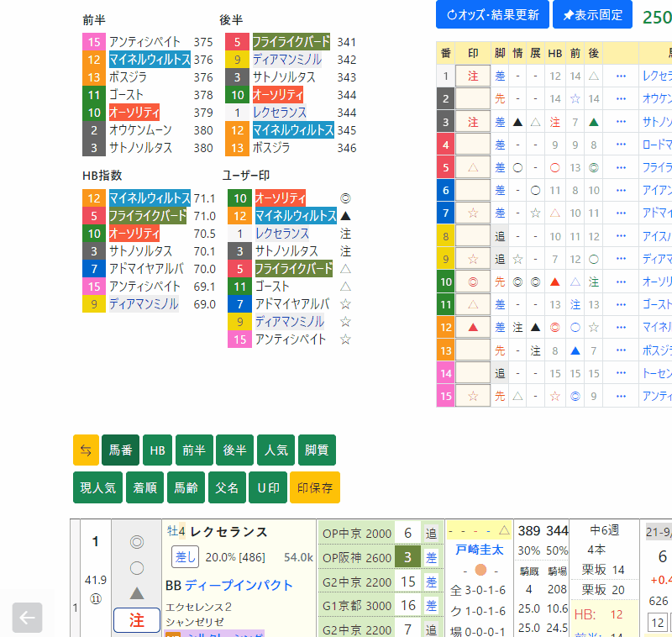Click オッズ・結果更新 refresh button
672x637 pixels.
[492, 15]
